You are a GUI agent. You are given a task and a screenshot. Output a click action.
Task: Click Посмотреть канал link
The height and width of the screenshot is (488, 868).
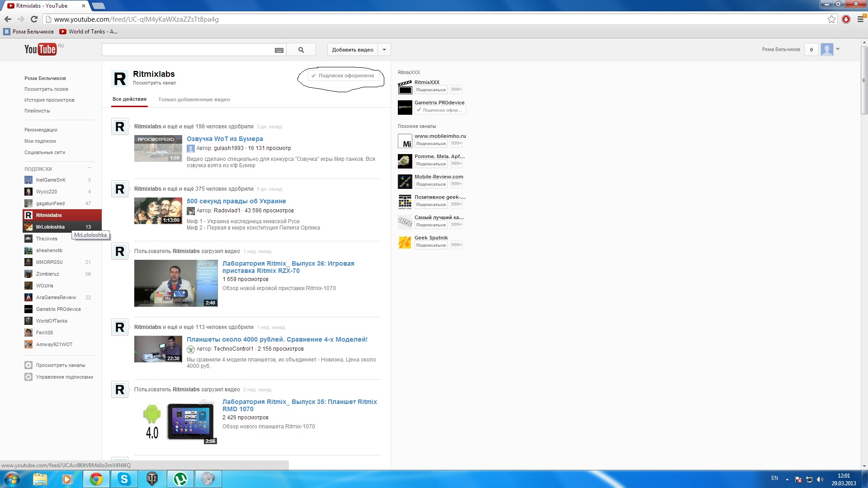pyautogui.click(x=154, y=83)
